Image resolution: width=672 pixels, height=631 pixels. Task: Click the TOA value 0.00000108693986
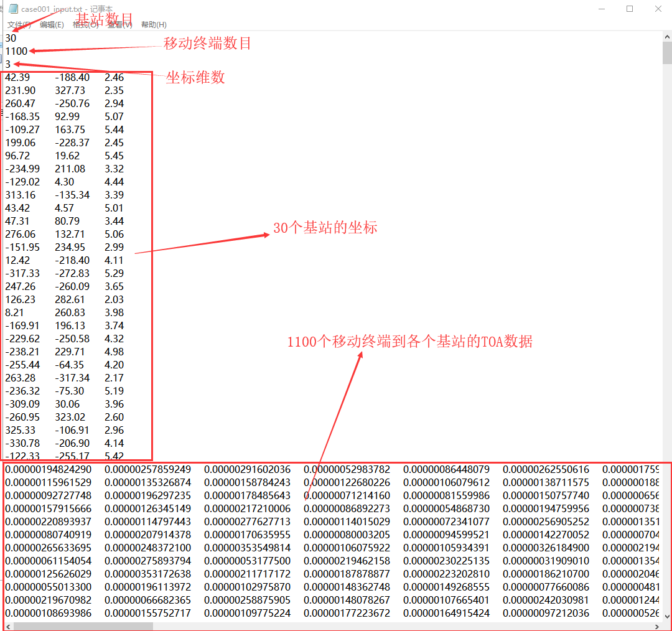(x=49, y=614)
